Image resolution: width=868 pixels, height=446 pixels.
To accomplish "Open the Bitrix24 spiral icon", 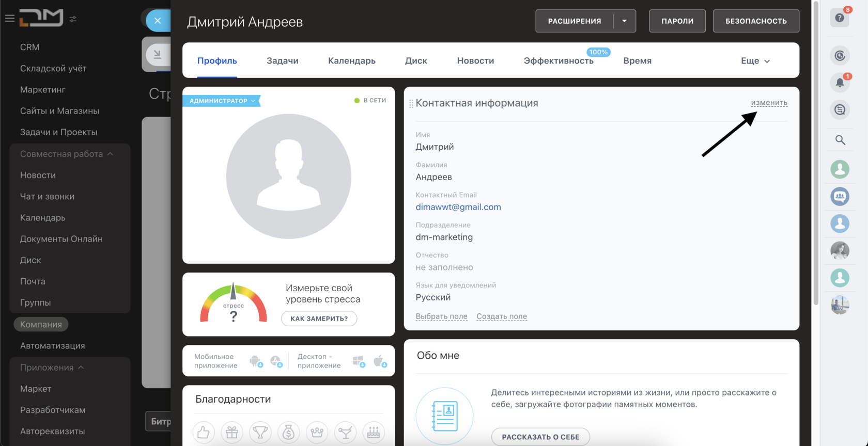I will (x=840, y=56).
